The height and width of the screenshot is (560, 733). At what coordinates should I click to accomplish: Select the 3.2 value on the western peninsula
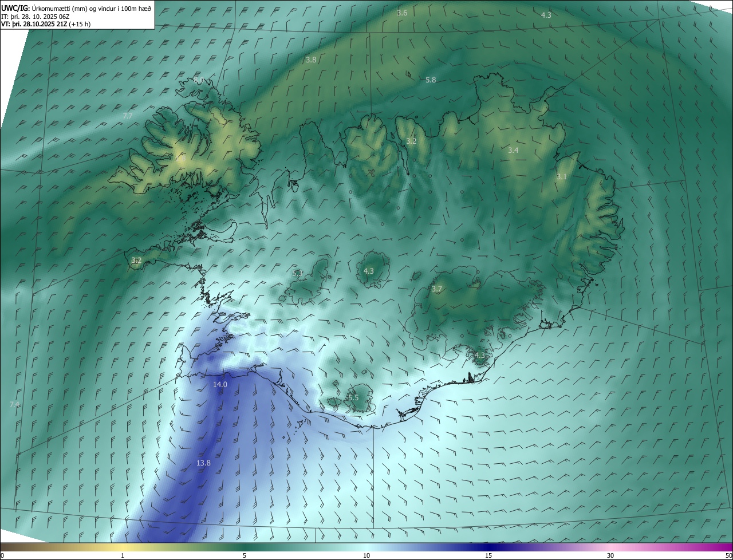(x=136, y=261)
